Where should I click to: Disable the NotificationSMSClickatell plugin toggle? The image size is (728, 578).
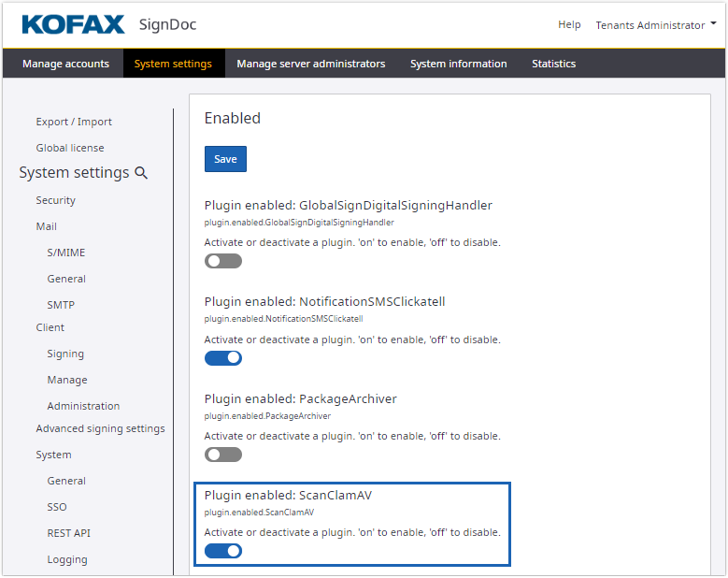(222, 358)
